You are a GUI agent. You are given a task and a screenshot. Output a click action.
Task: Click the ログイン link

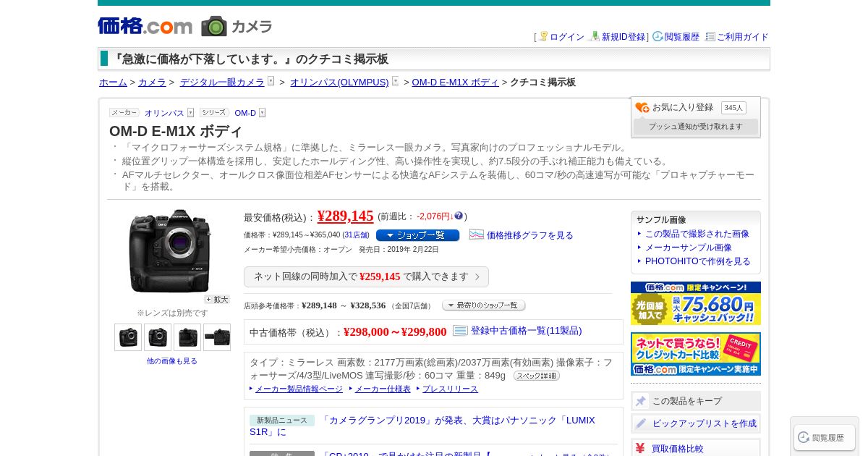(567, 37)
